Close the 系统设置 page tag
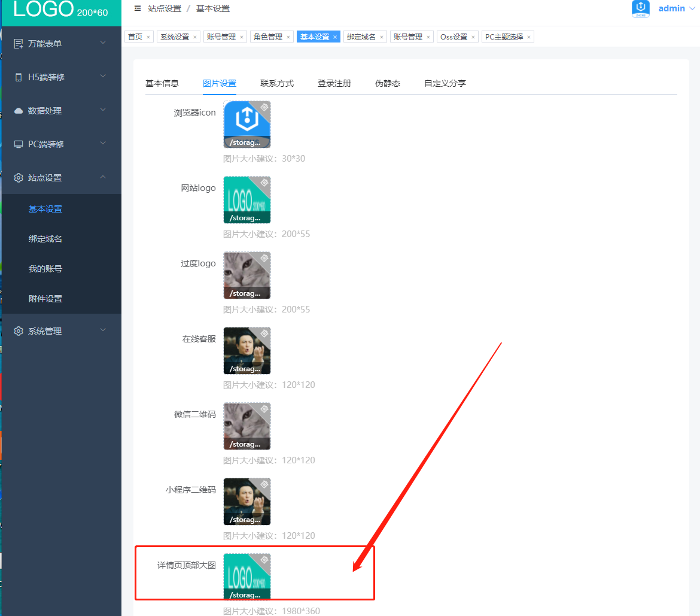 (195, 37)
